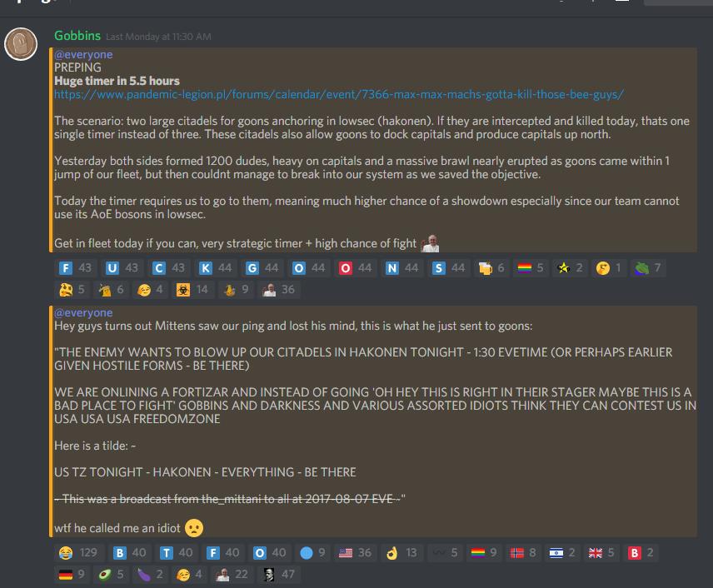Viewport: 713px width, 588px height.
Task: Add the F reaction with 43 votes
Action: coord(75,268)
